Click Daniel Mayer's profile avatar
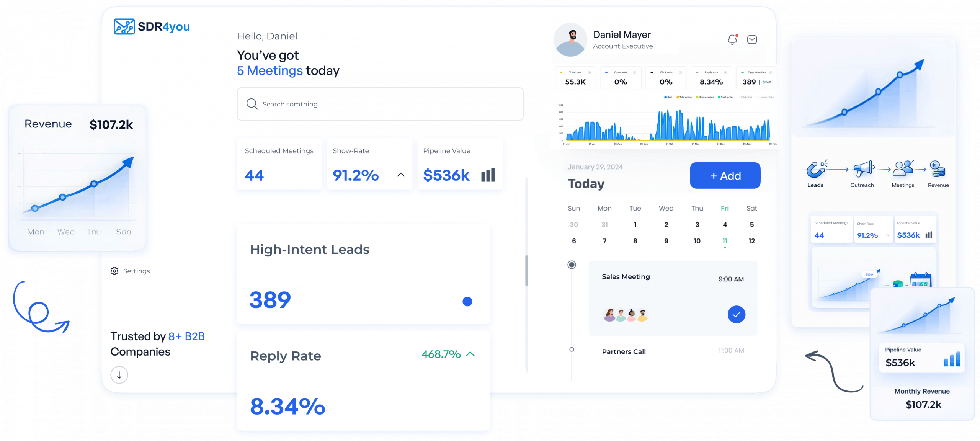Viewport: 980px width, 441px height. coord(570,40)
